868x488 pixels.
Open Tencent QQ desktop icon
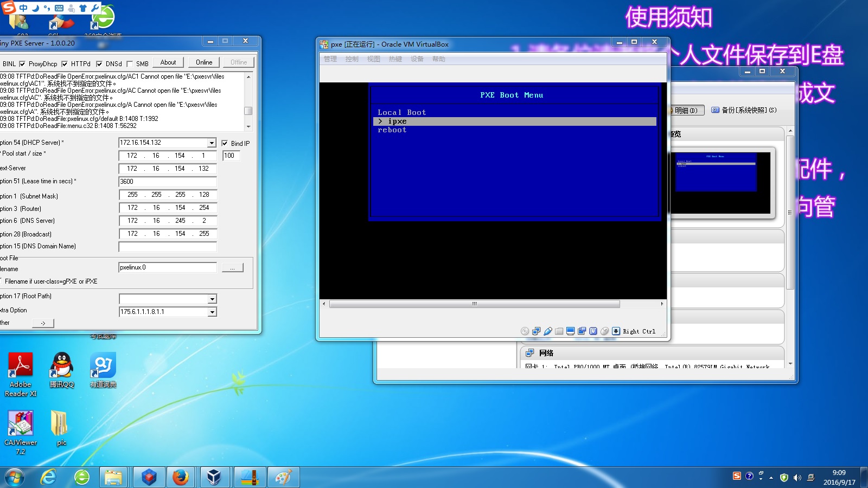click(x=62, y=370)
